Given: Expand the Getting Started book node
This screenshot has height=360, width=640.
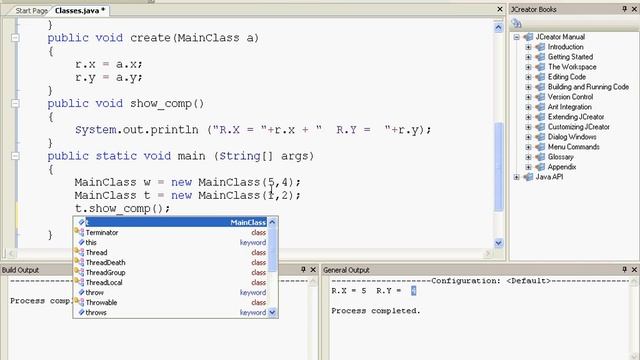Looking at the screenshot, I should coord(528,57).
